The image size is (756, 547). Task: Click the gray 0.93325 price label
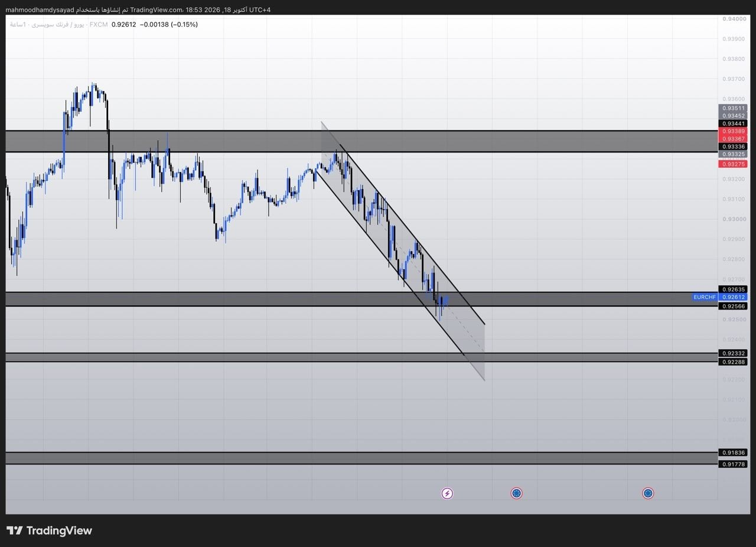coord(733,154)
